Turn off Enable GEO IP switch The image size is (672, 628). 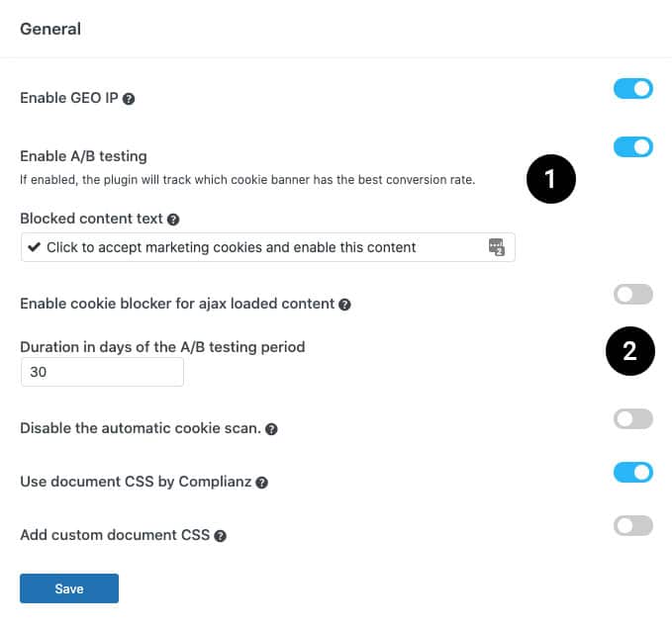pyautogui.click(x=633, y=89)
